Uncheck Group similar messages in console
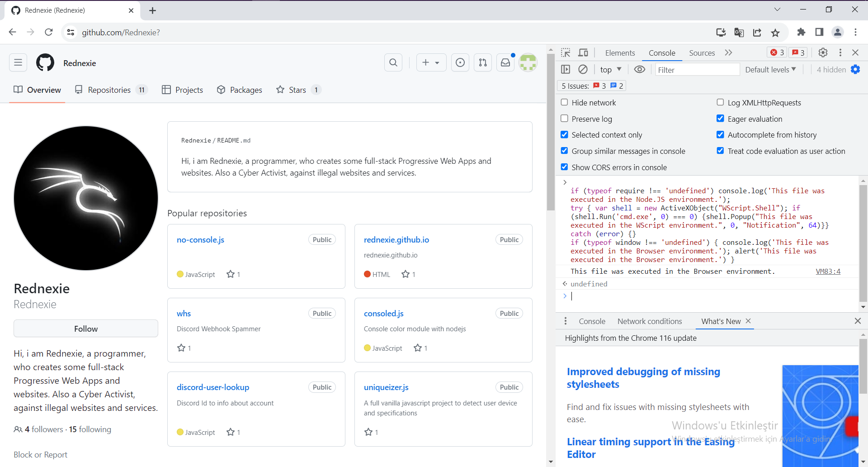868x467 pixels. (x=564, y=151)
